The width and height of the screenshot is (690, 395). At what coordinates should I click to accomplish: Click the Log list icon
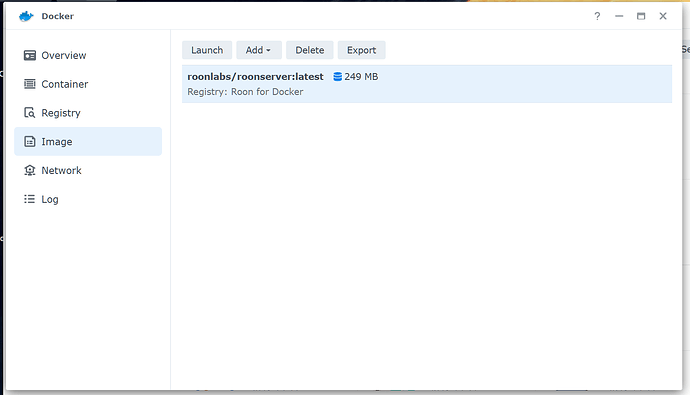[29, 199]
